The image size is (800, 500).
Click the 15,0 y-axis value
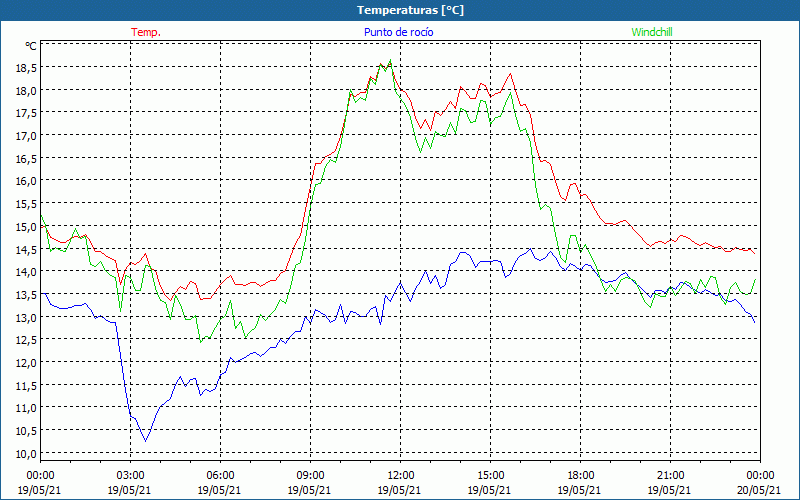pos(27,226)
